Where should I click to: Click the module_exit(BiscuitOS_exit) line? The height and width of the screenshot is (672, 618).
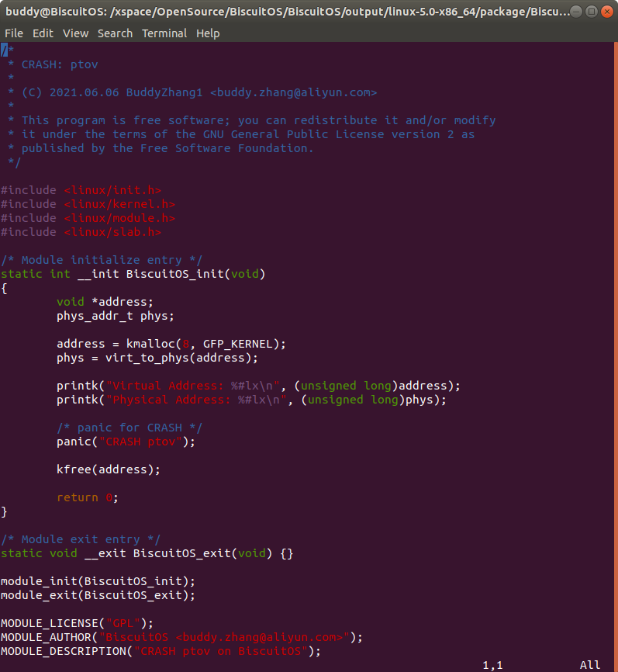click(x=98, y=595)
